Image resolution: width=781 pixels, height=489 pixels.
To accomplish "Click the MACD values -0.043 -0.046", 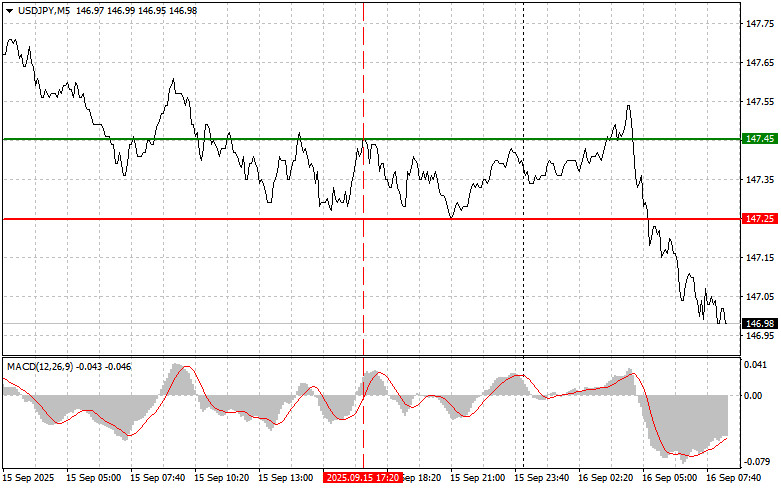I will pos(104,367).
